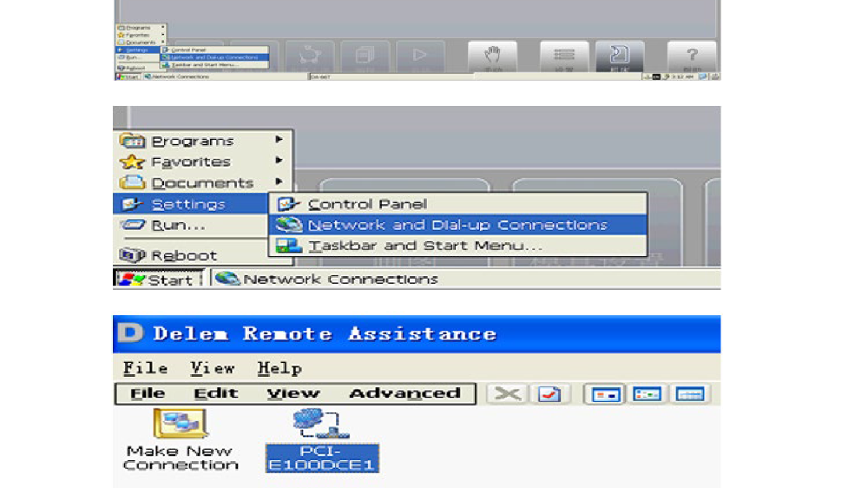The width and height of the screenshot is (868, 488).
Task: Expand the arrow beside enlarged Favorites
Action: (279, 161)
